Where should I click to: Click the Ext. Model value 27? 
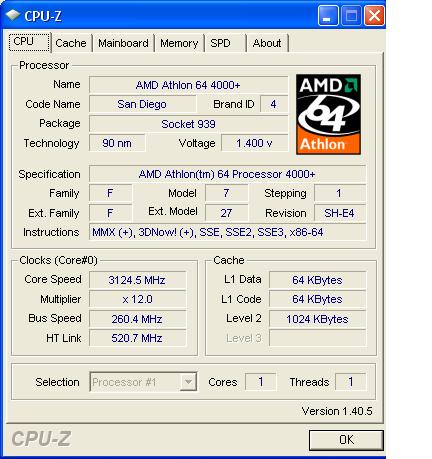226,213
